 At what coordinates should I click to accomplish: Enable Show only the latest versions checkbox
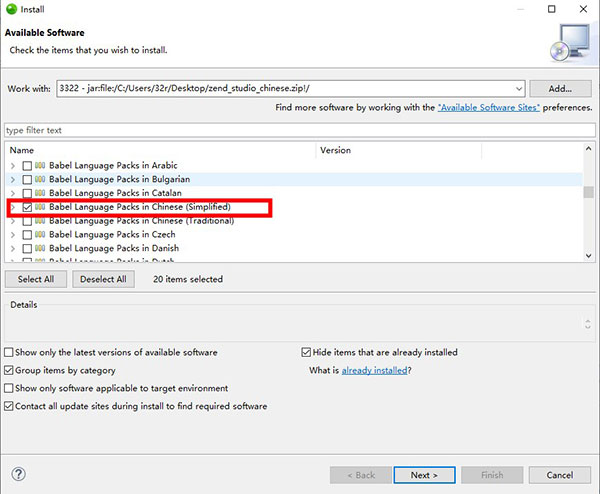(10, 353)
